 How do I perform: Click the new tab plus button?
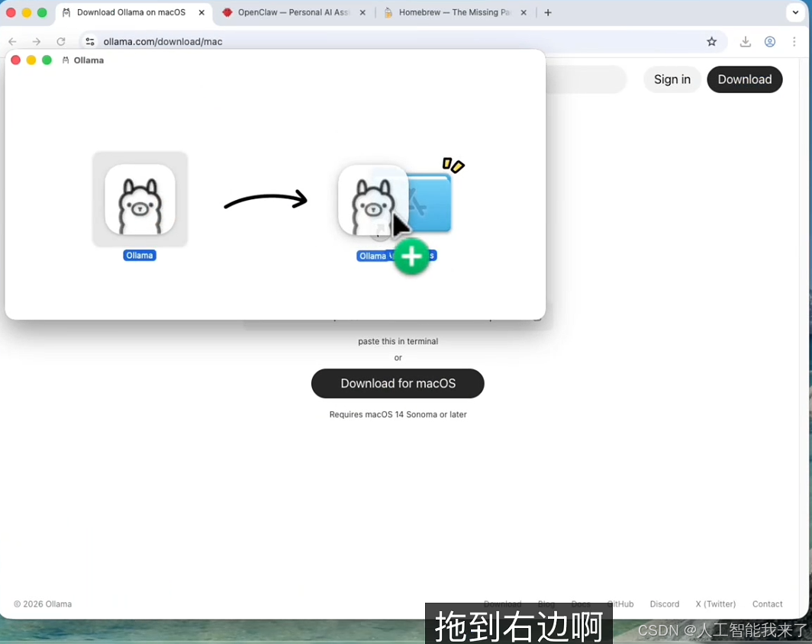pyautogui.click(x=548, y=12)
